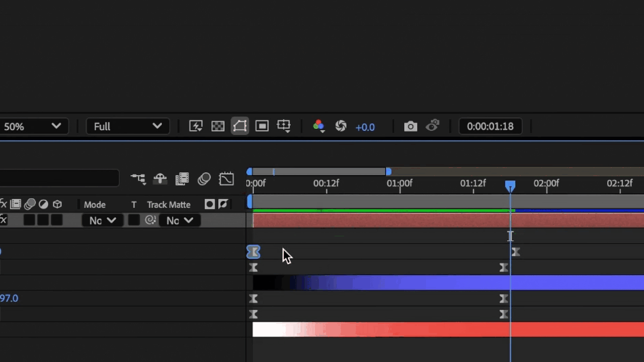Viewport: 644px width, 362px height.
Task: Toggle the shy layers hide switch
Action: pos(160,179)
